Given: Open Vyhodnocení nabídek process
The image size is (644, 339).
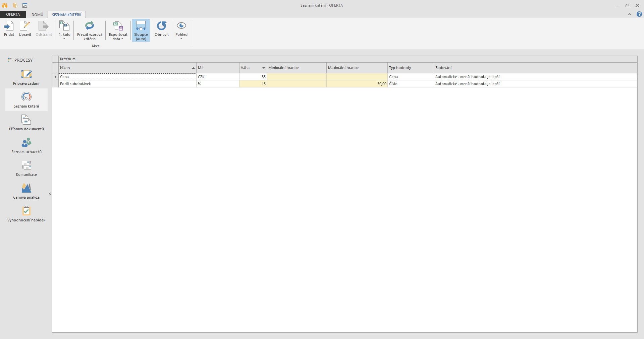Looking at the screenshot, I should point(26,214).
